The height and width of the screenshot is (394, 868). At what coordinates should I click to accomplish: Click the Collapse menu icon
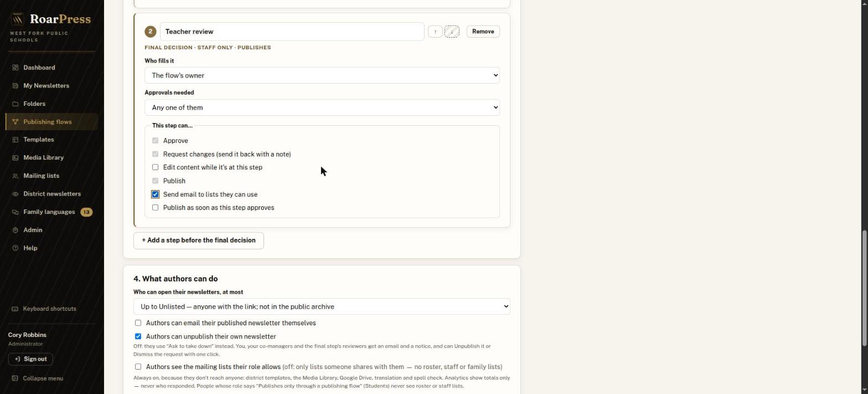pyautogui.click(x=15, y=378)
